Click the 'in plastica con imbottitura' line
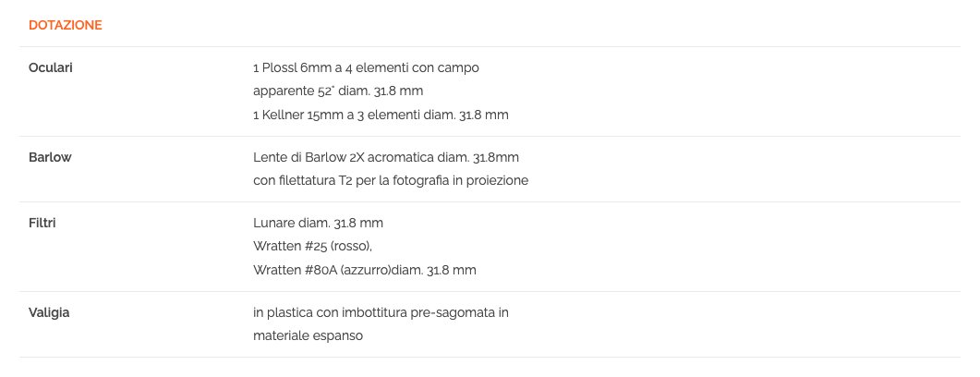The image size is (980, 377). [381, 312]
